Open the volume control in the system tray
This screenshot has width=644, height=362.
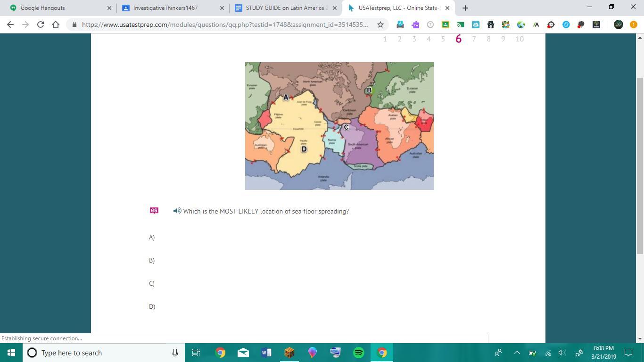pyautogui.click(x=562, y=353)
